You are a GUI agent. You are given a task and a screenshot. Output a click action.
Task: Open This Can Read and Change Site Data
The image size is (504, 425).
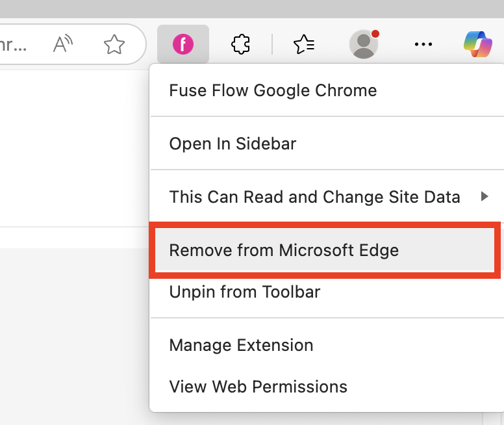tap(314, 197)
